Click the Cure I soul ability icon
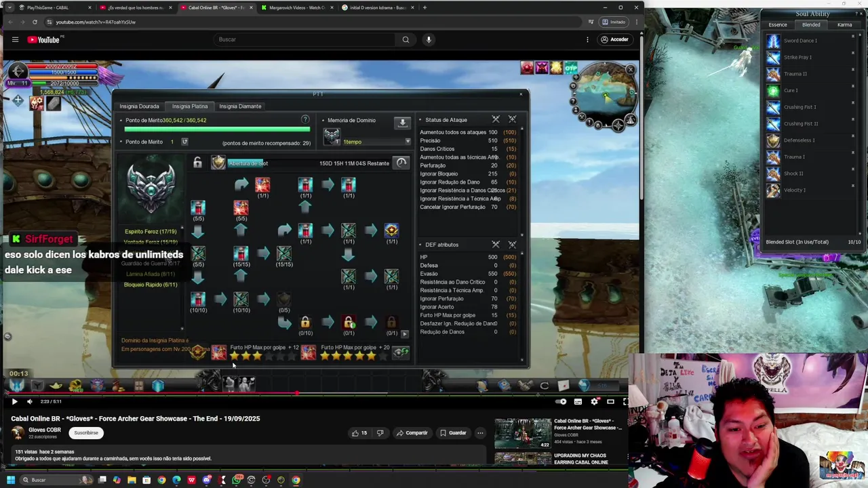868x488 pixels. (x=773, y=90)
